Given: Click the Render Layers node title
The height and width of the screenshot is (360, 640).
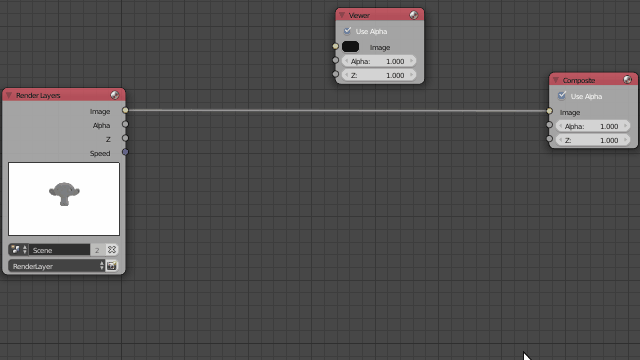Looking at the screenshot, I should click(38, 95).
